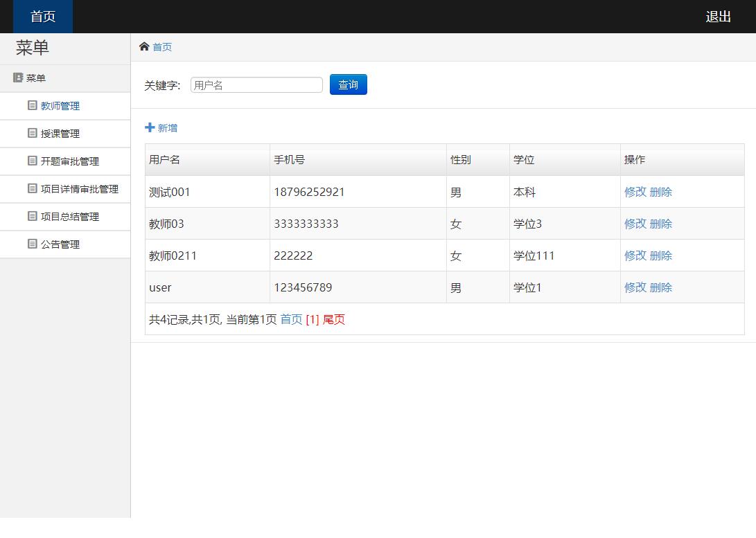Viewport: 756px width, 538px height.
Task: Click 修改 for user named user
Action: click(635, 287)
